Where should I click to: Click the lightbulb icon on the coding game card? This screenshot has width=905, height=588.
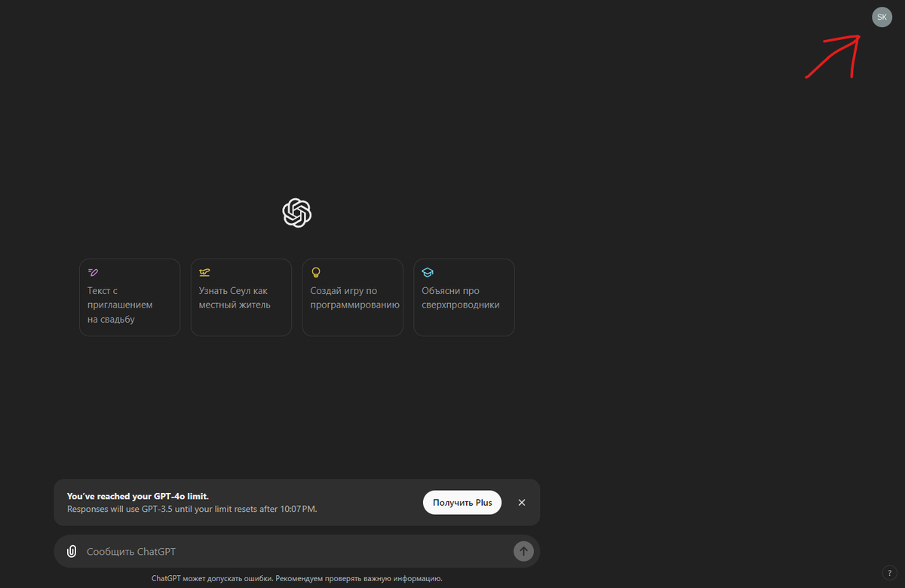tap(316, 272)
